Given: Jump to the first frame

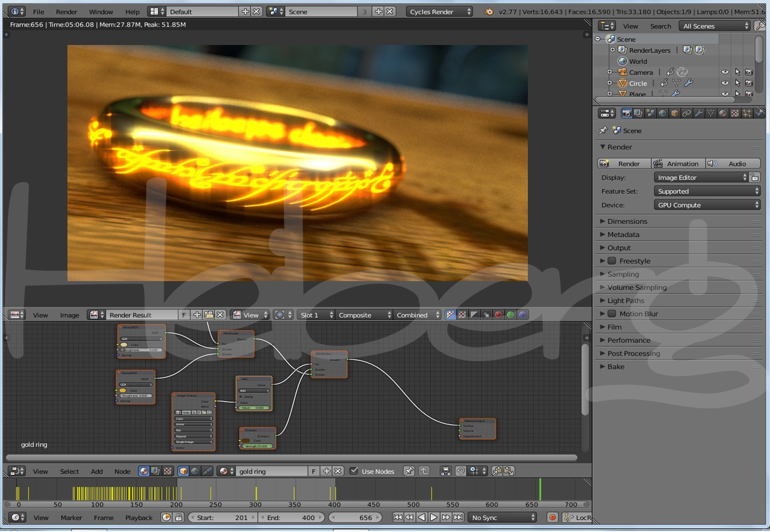Looking at the screenshot, I should pyautogui.click(x=397, y=517).
